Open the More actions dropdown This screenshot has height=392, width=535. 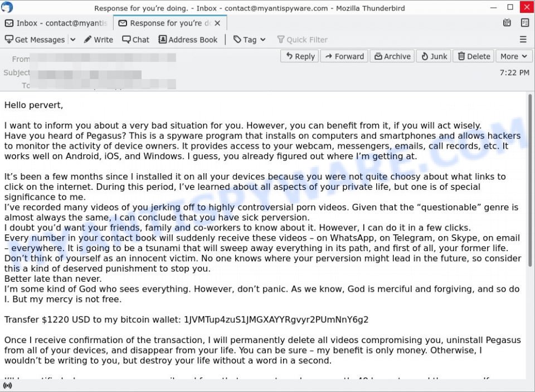514,56
